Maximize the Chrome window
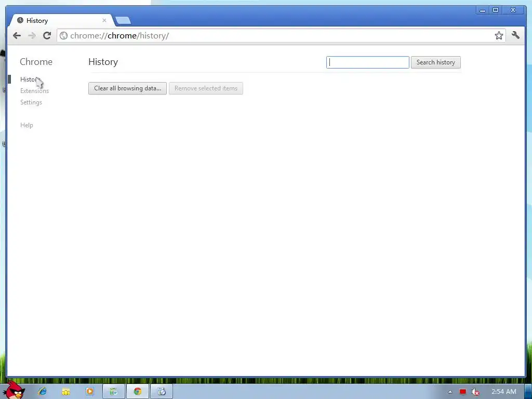The image size is (532, 399). (x=496, y=10)
